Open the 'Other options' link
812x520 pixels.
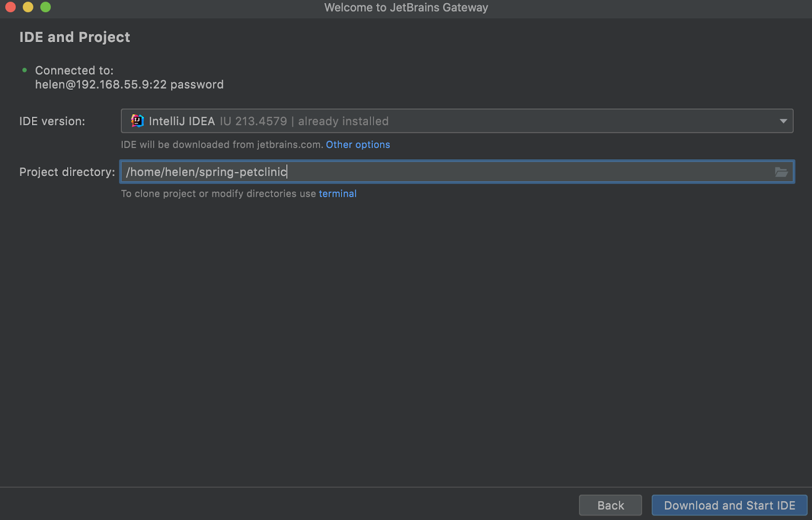click(x=358, y=145)
